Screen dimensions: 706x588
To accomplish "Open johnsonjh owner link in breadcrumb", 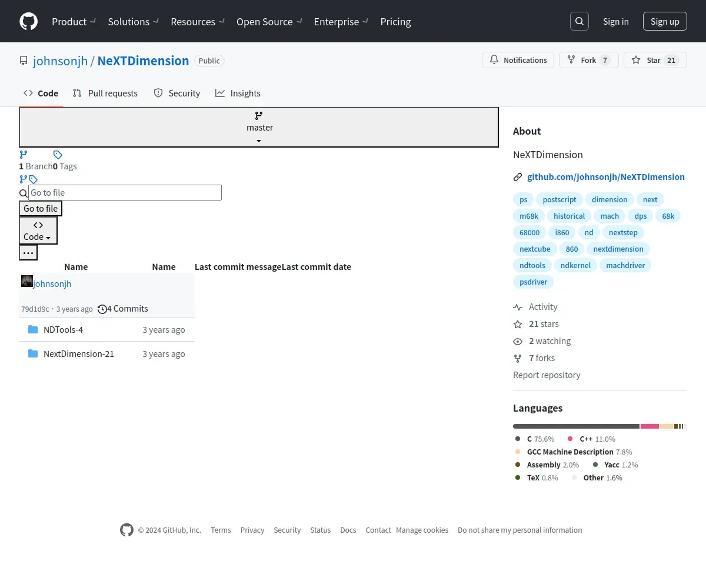I will coord(61,61).
